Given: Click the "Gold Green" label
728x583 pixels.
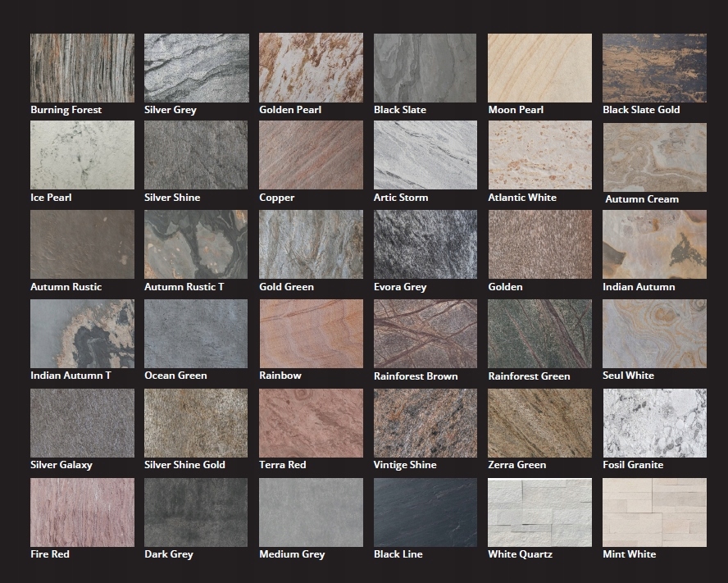Looking at the screenshot, I should (286, 287).
